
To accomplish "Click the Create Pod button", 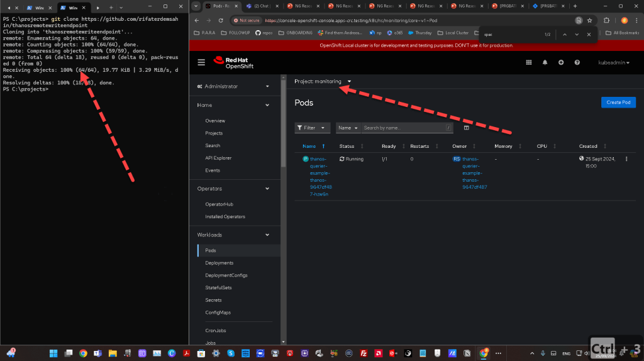I will 618,103.
